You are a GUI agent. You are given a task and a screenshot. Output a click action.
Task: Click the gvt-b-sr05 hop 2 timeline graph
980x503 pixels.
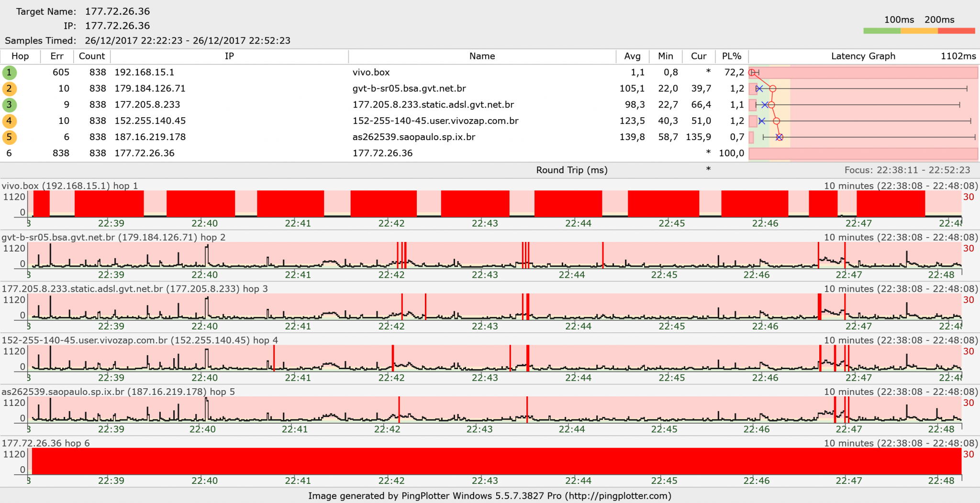coord(495,255)
